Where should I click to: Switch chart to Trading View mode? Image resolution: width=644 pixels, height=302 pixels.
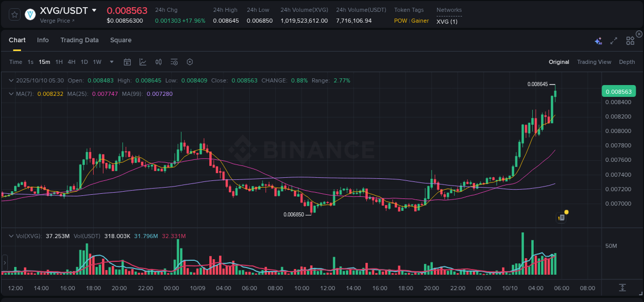coord(594,61)
